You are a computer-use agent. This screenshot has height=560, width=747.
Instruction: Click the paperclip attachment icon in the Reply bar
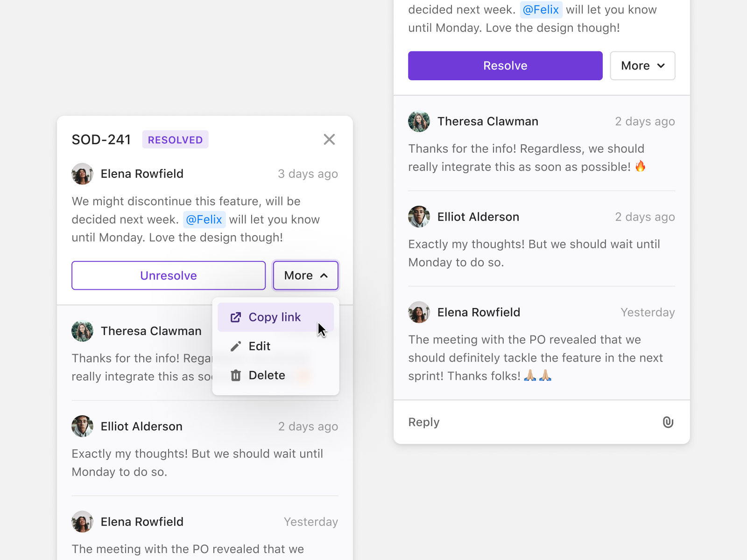click(668, 422)
